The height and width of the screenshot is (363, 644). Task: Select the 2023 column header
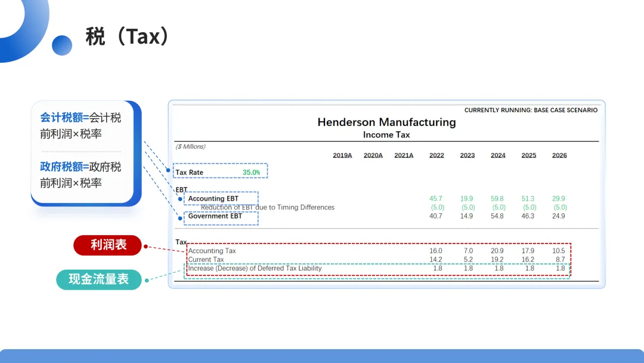[467, 155]
